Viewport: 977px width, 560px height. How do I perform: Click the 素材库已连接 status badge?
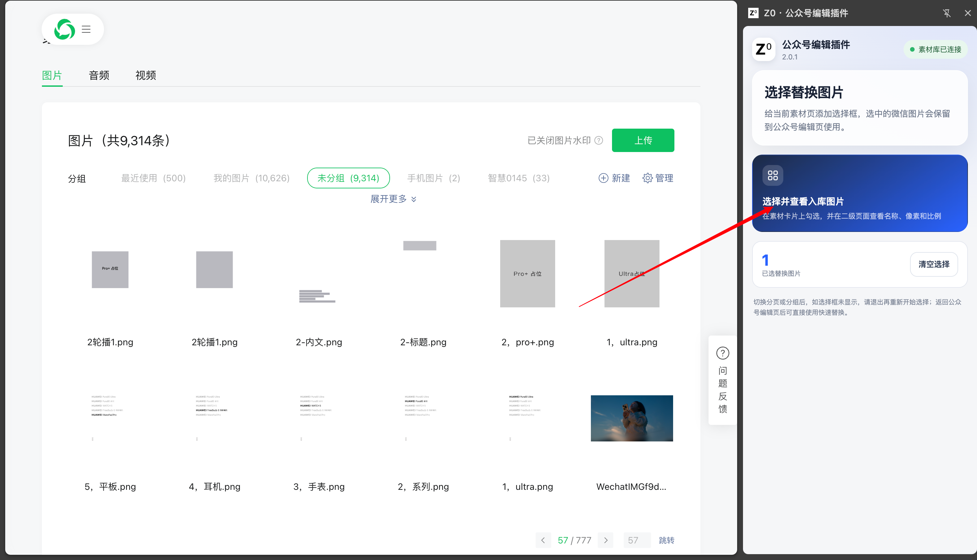[x=935, y=49]
